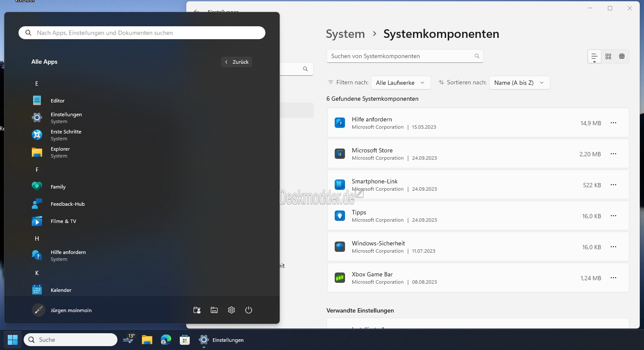644x350 pixels.
Task: Open more options for Smartphone-Link
Action: 613,185
